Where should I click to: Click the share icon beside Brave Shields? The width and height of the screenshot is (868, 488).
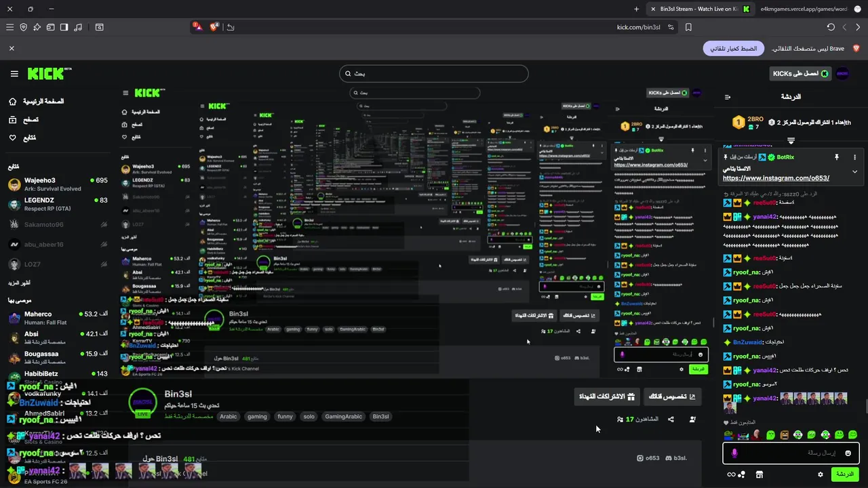click(x=231, y=27)
